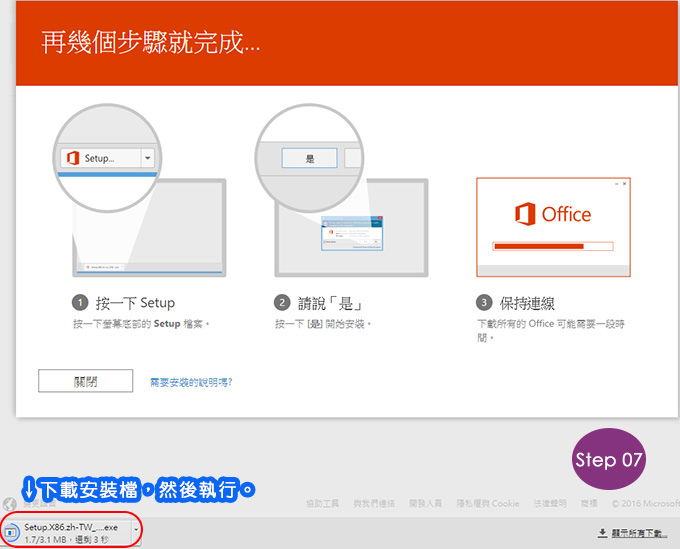The image size is (680, 549).
Task: Click the dropdown arrow in Setup illustration
Action: coord(147,158)
